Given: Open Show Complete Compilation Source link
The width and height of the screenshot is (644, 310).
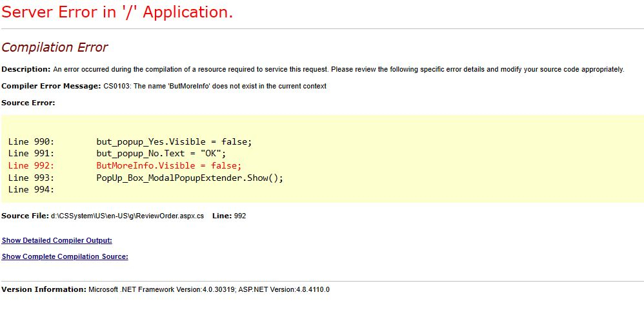Looking at the screenshot, I should click(65, 256).
